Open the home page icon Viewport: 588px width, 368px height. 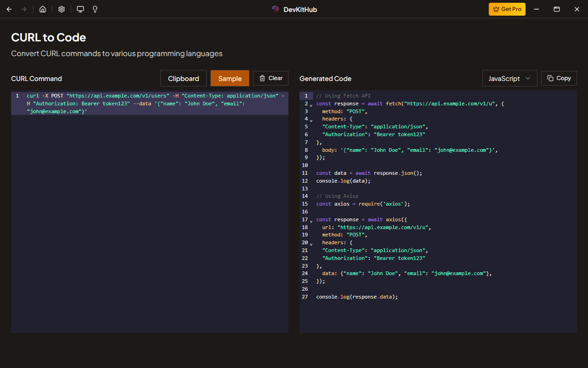click(x=43, y=9)
